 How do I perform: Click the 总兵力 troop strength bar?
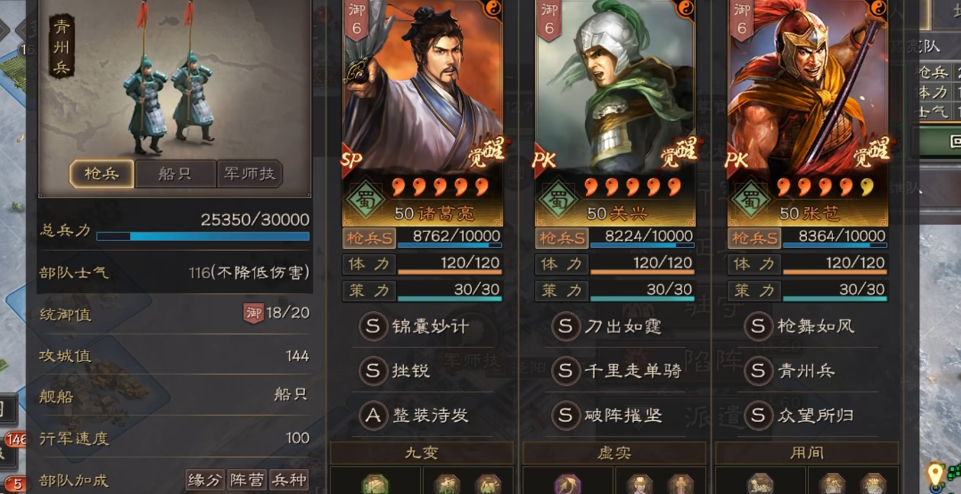click(x=203, y=237)
